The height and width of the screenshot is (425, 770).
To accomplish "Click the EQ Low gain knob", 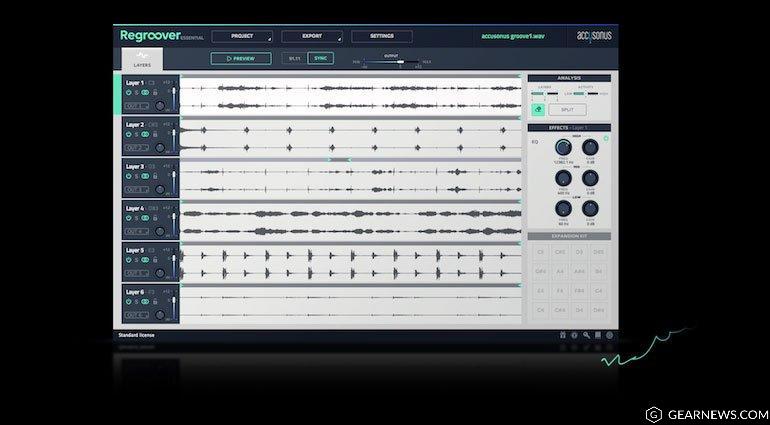I will (x=590, y=209).
